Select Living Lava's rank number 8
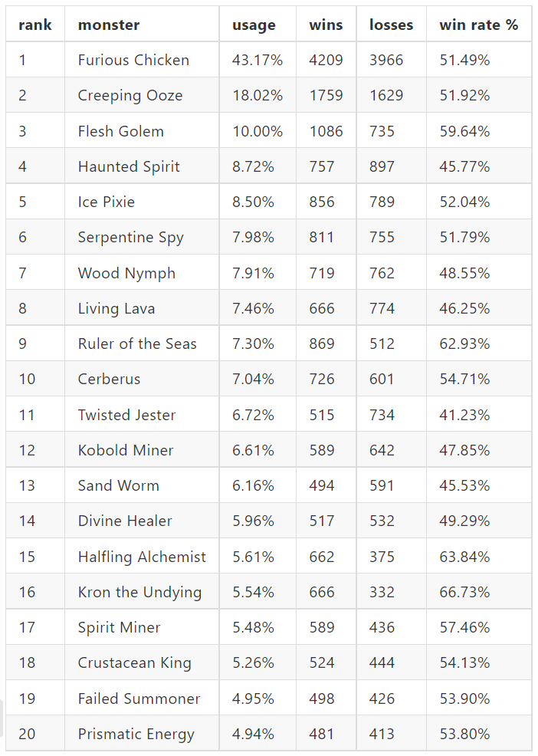 (23, 308)
